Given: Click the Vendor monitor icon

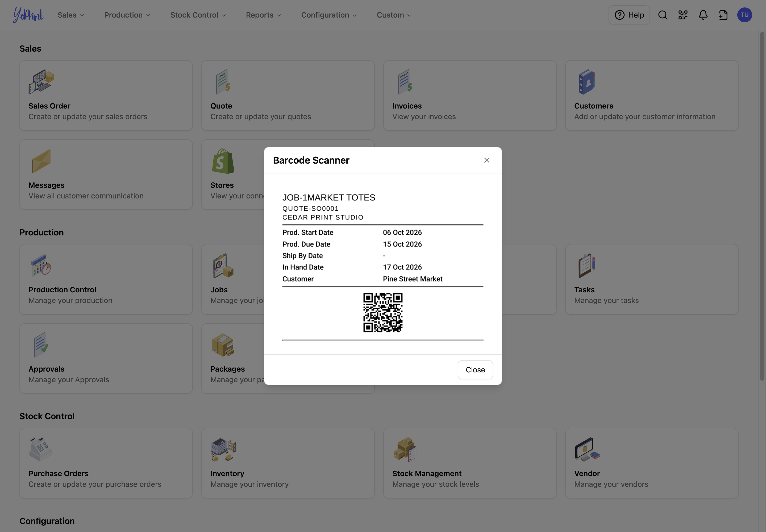Looking at the screenshot, I should coord(587,449).
